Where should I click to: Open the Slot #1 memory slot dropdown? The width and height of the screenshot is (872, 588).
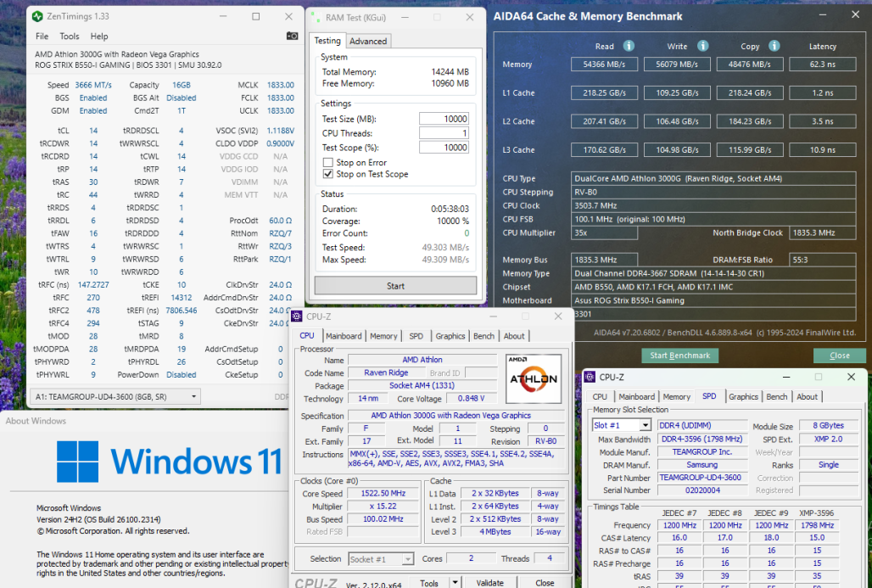(645, 426)
